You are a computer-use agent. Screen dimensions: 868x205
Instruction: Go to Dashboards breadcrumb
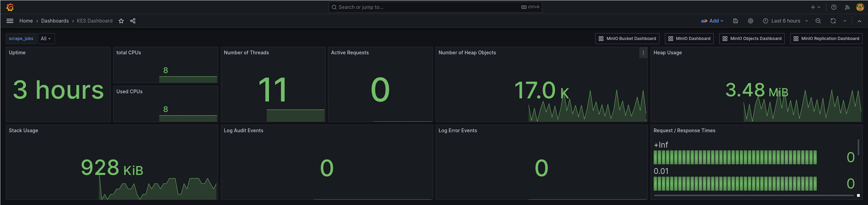coord(55,21)
